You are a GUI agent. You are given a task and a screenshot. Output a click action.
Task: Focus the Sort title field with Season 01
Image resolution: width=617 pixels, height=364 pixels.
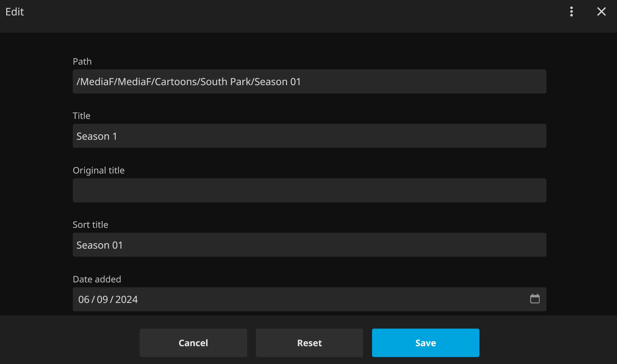(x=309, y=245)
